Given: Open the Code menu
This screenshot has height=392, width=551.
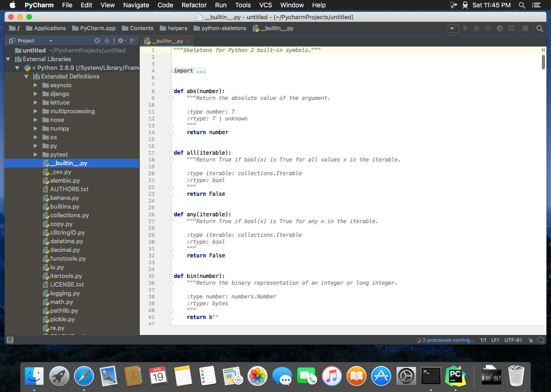Looking at the screenshot, I should [165, 5].
